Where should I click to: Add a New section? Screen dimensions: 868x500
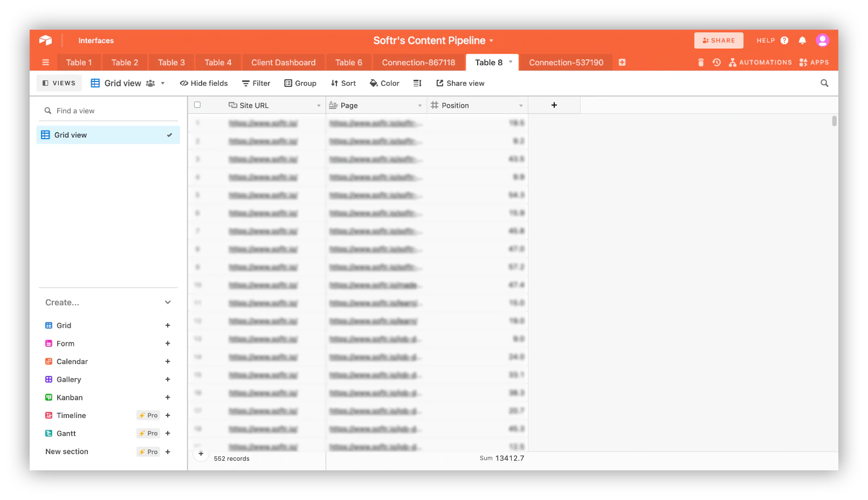coord(168,452)
